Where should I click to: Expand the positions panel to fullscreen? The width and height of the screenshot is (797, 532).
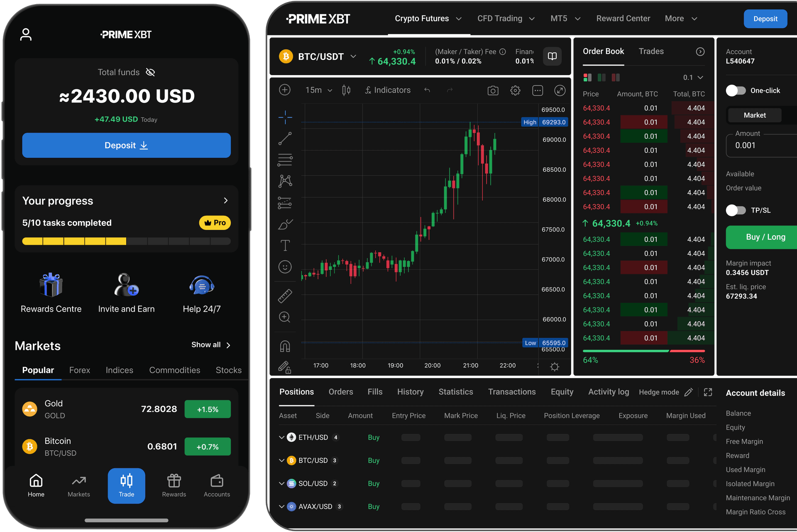708,392
